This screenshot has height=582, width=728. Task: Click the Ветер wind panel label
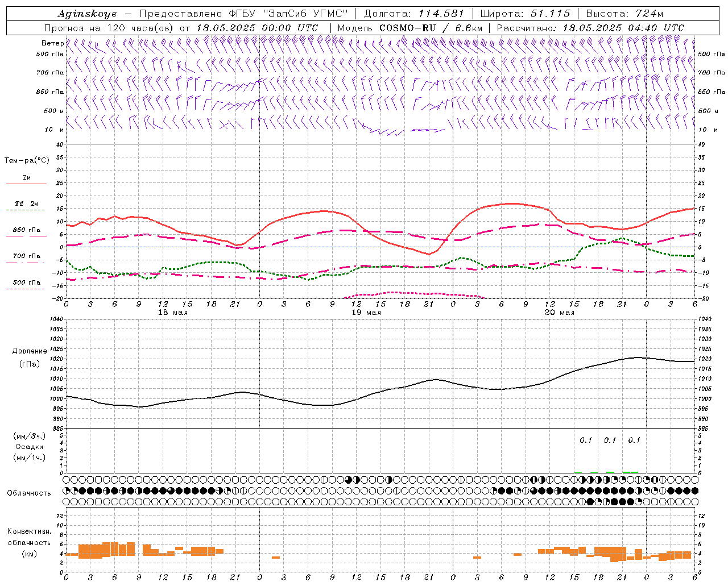(x=52, y=43)
